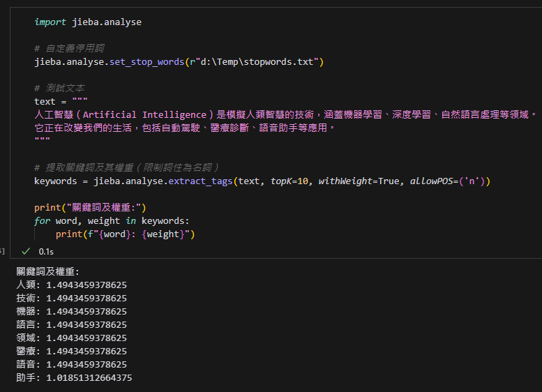
Task: Click the print f-string line in the loop
Action: (x=125, y=234)
